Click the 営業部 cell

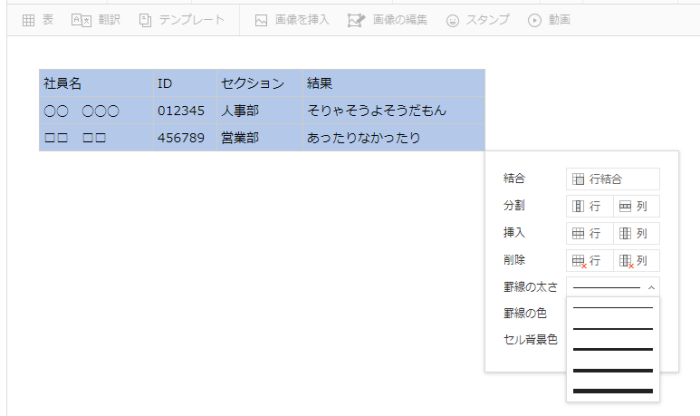click(260, 137)
